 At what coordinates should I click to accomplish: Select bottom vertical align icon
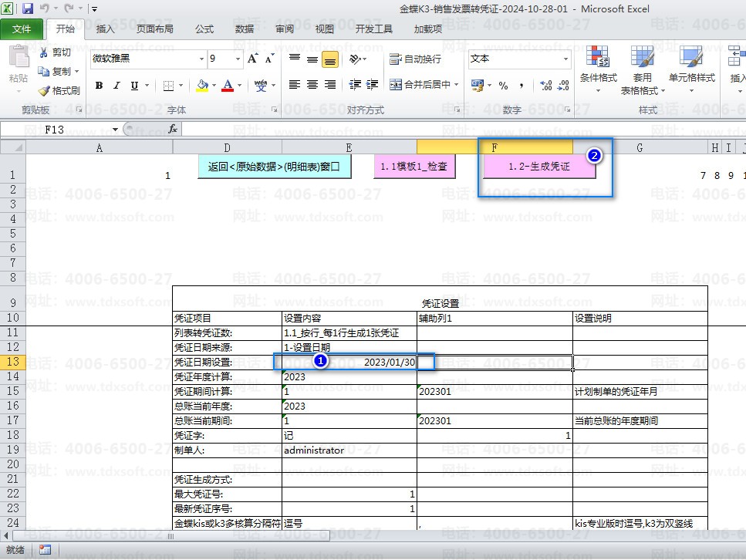tap(330, 59)
